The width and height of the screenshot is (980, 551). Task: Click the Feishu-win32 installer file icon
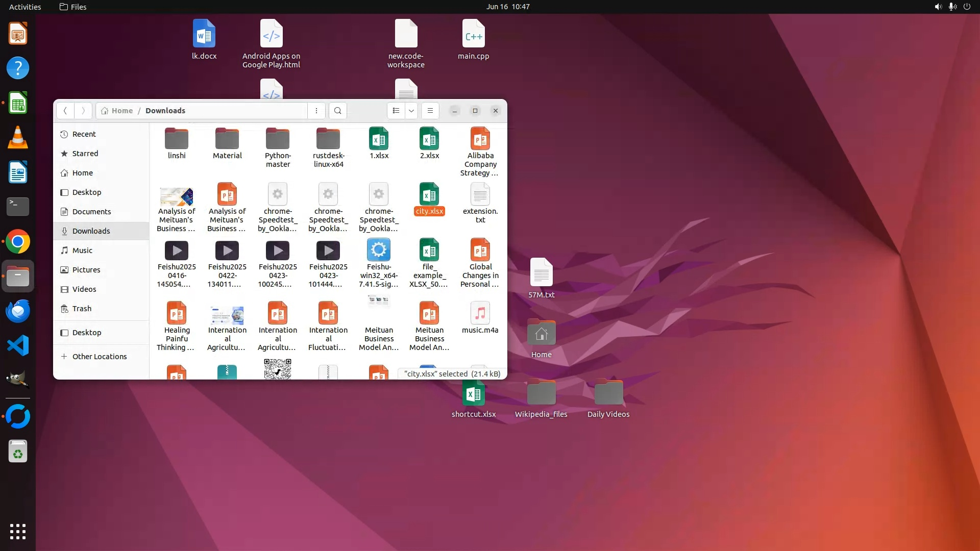pyautogui.click(x=379, y=250)
